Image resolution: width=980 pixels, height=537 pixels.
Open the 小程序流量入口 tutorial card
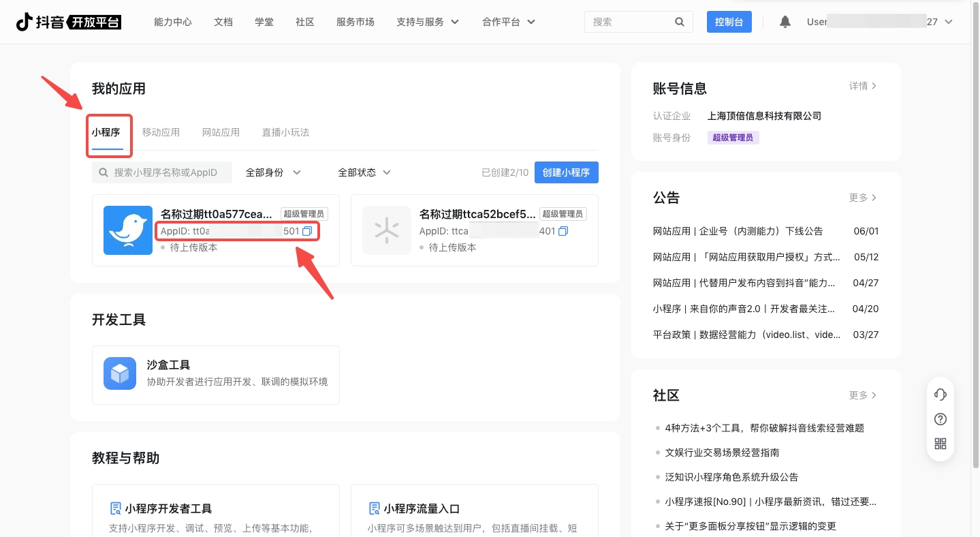475,510
